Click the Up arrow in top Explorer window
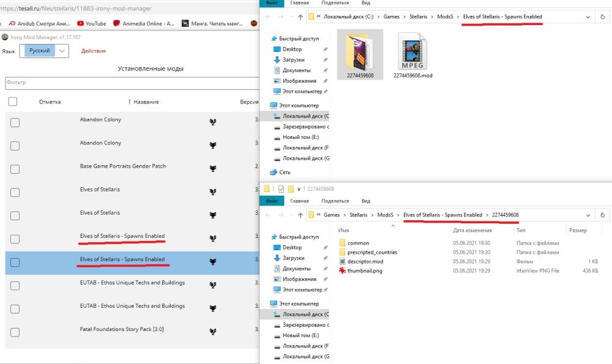 tap(300, 17)
